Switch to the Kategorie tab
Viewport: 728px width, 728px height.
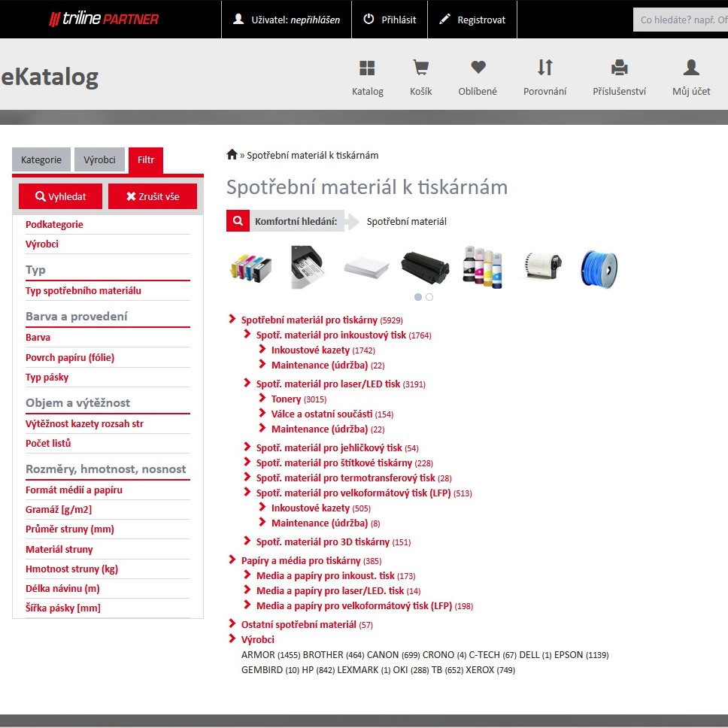point(41,160)
